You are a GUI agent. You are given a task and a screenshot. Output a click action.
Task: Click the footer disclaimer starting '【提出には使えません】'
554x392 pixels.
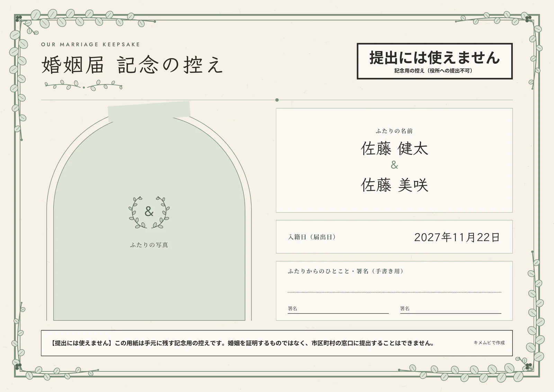(x=243, y=343)
